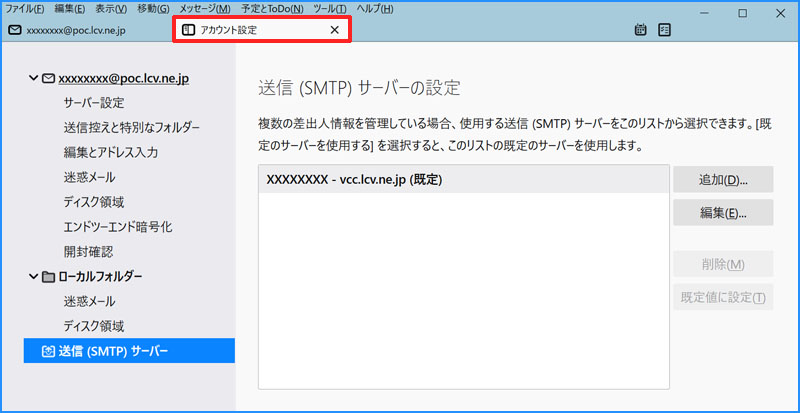Click the 送信 (SMTP) サーバー icon
Screen dimensions: 800x413
click(x=48, y=351)
